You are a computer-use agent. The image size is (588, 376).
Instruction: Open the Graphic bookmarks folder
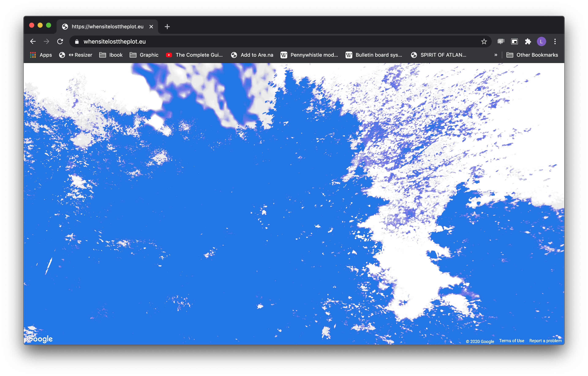[144, 55]
